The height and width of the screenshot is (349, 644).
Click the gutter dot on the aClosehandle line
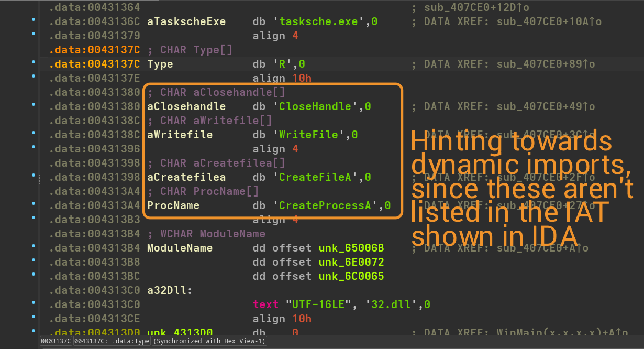pos(34,105)
